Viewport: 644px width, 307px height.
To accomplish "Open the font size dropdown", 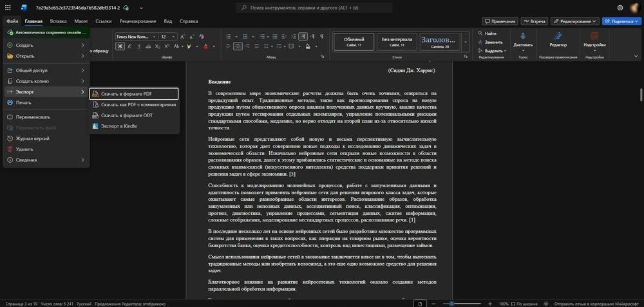I will [x=173, y=37].
